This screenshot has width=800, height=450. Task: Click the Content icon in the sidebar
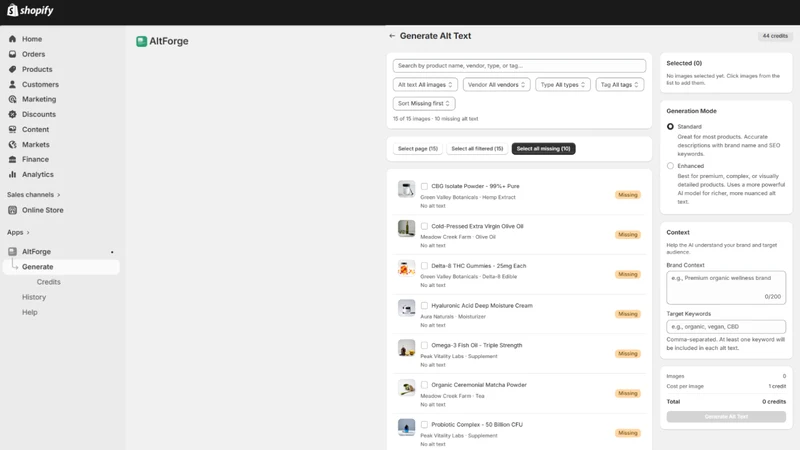point(12,129)
